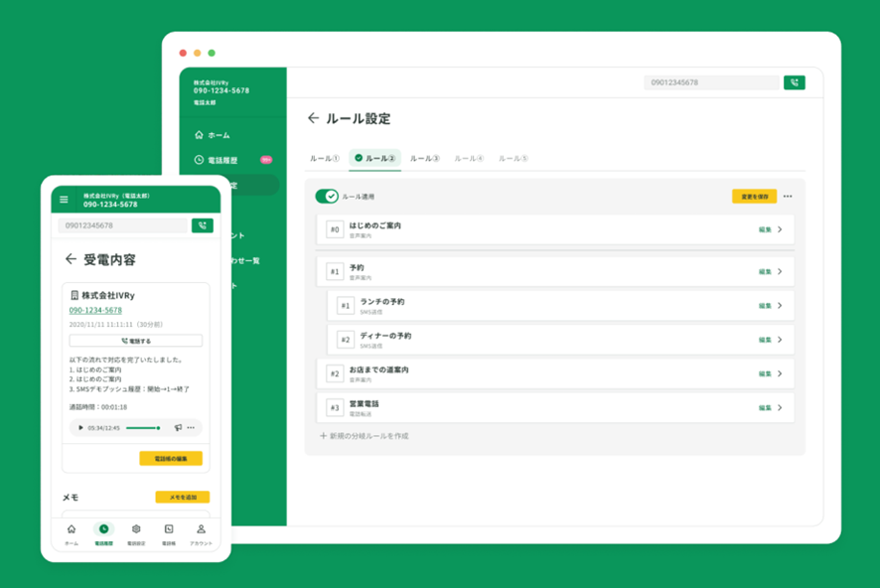This screenshot has width=880, height=588.
Task: Open アカウント in mobile bottom navigation
Action: point(201,533)
